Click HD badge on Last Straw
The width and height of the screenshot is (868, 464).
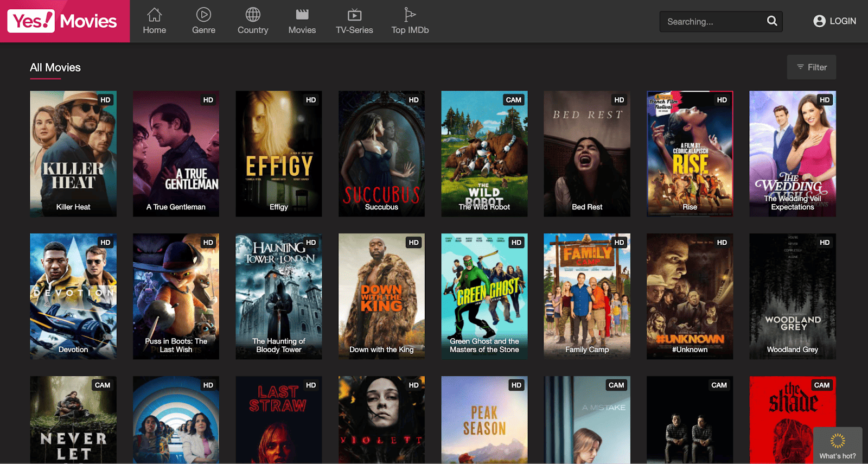(311, 385)
